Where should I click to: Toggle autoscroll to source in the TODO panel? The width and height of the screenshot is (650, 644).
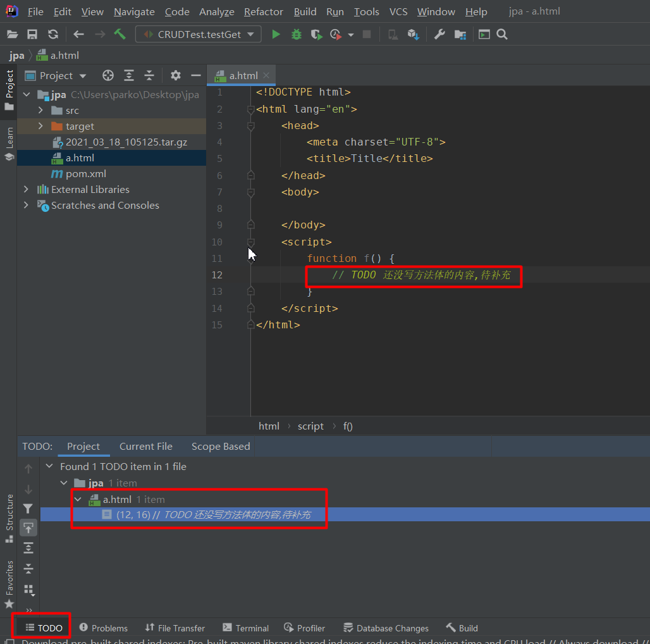(x=28, y=528)
